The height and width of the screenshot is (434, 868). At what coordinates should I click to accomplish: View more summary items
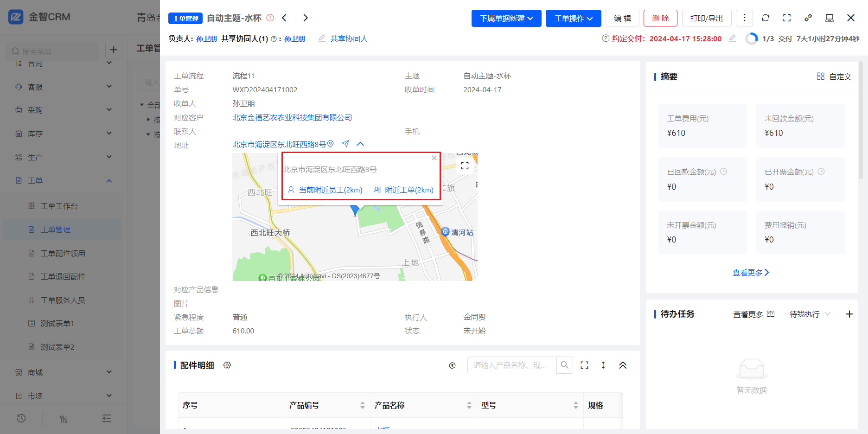pos(751,273)
